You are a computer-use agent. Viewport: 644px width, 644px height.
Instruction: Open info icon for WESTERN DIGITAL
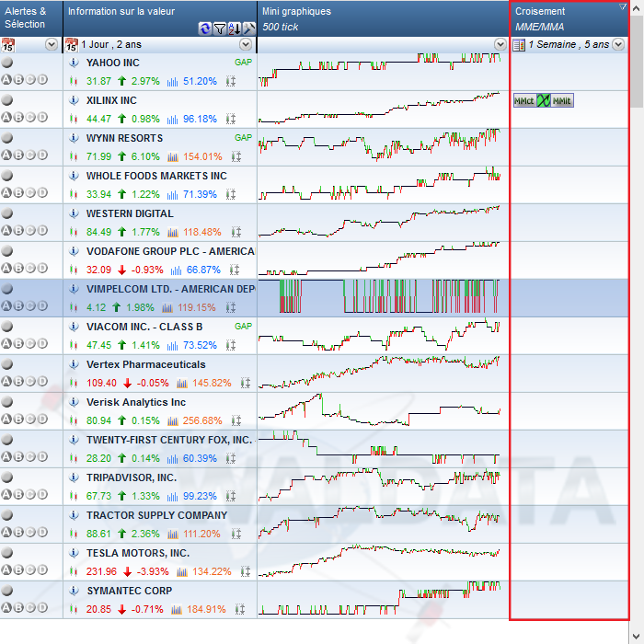[x=74, y=213]
